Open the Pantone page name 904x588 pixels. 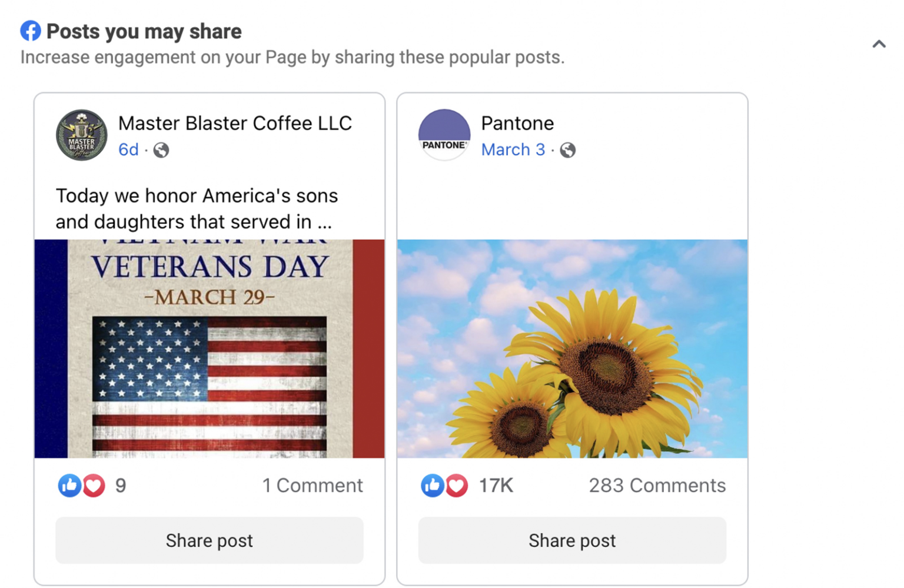coord(517,124)
